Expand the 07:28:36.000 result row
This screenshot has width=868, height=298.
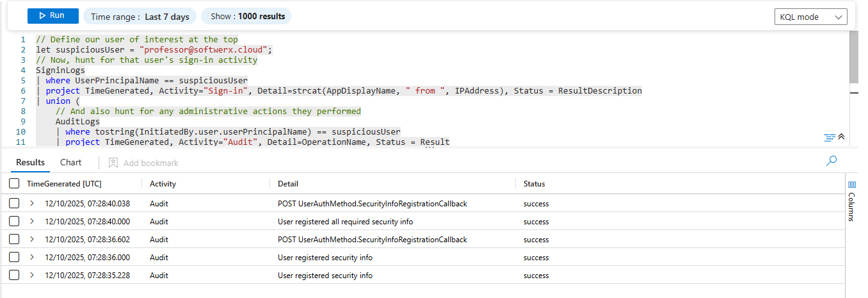tap(32, 258)
